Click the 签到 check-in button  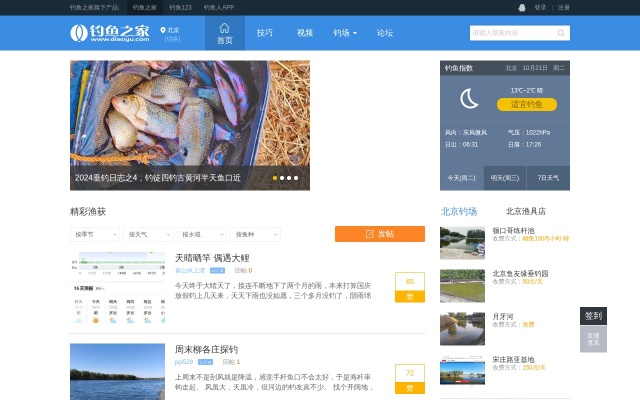(x=593, y=315)
